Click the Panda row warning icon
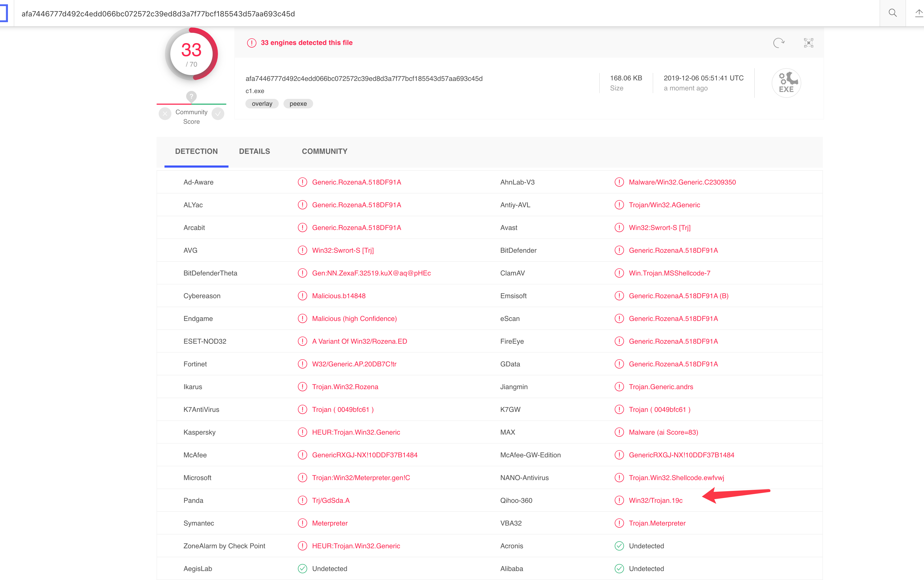 (x=302, y=500)
